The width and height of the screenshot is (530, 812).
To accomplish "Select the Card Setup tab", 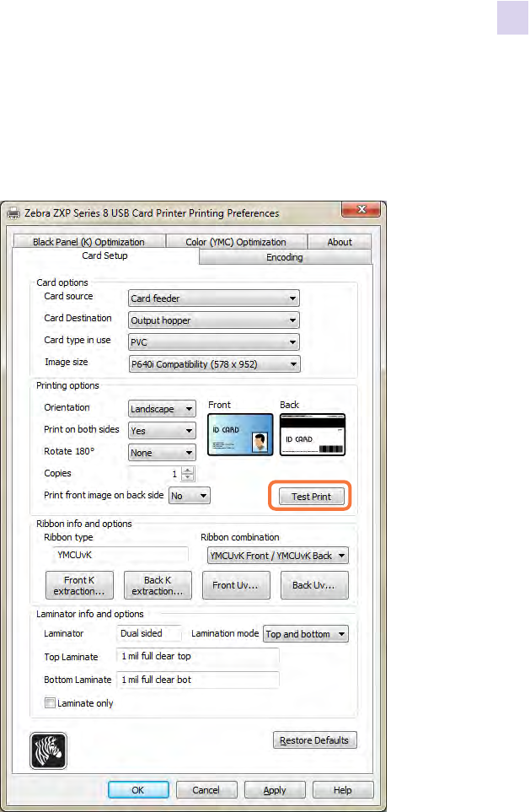I will [x=104, y=255].
